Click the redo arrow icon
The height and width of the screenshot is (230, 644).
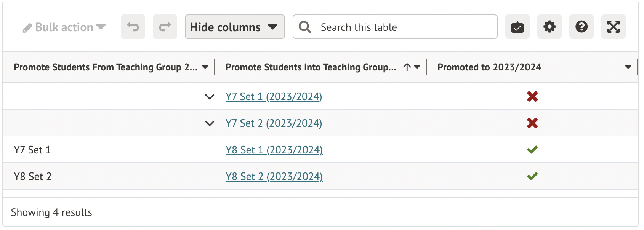click(165, 27)
